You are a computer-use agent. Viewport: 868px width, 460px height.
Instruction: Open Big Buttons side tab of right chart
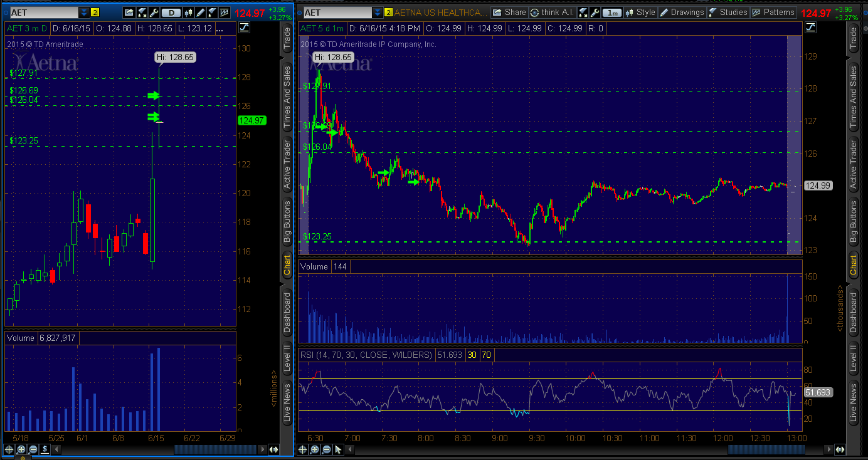(x=853, y=221)
